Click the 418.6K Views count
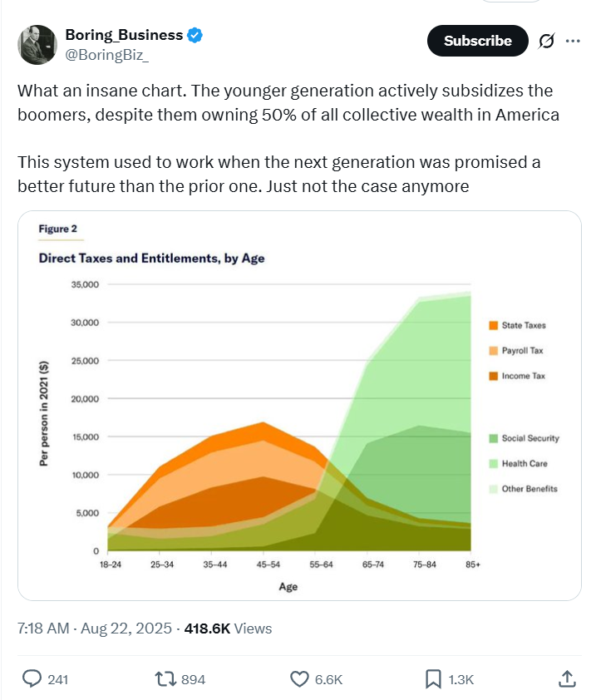The width and height of the screenshot is (591, 700). click(228, 629)
